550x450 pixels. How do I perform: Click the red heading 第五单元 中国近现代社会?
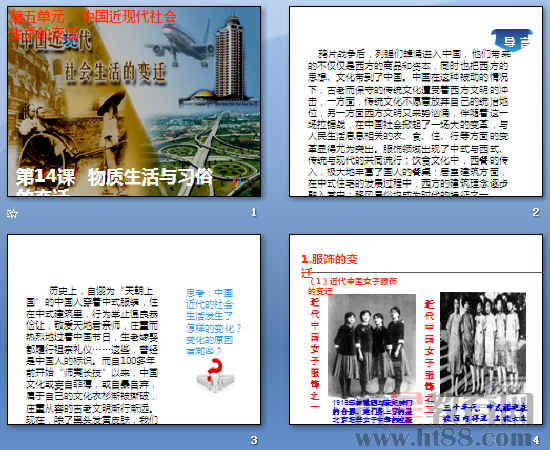click(93, 17)
